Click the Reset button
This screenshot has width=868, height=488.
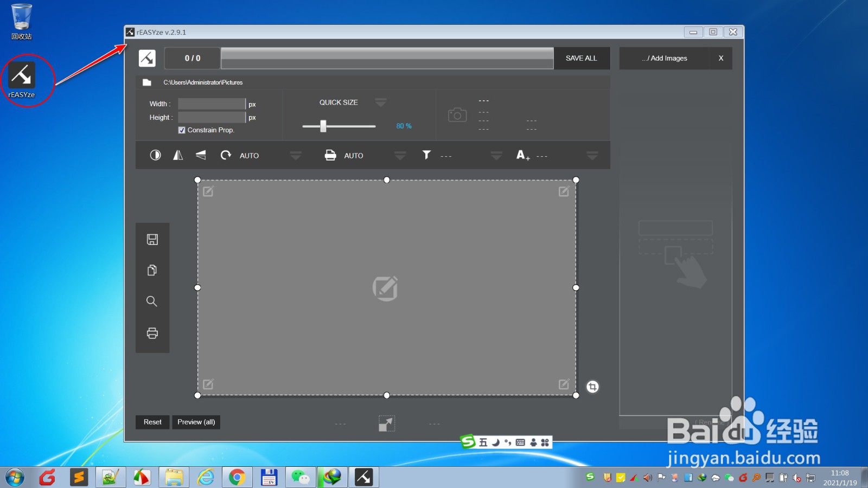click(152, 422)
